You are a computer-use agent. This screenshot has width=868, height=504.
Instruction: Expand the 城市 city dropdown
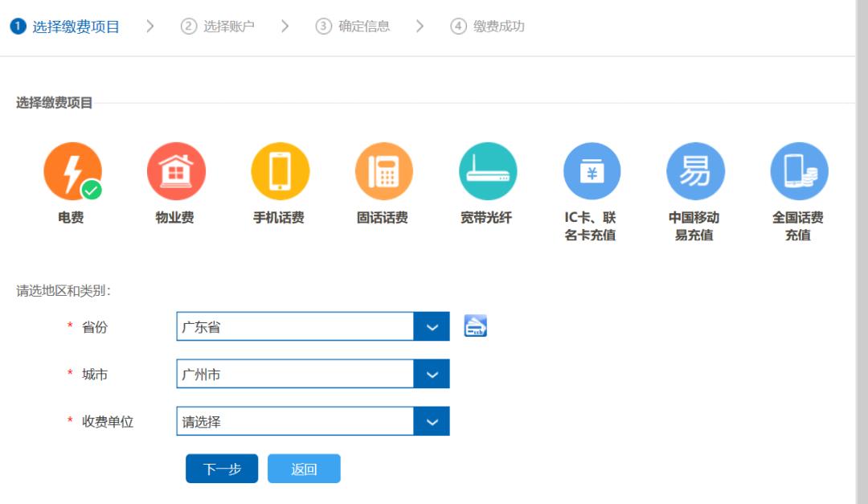432,373
